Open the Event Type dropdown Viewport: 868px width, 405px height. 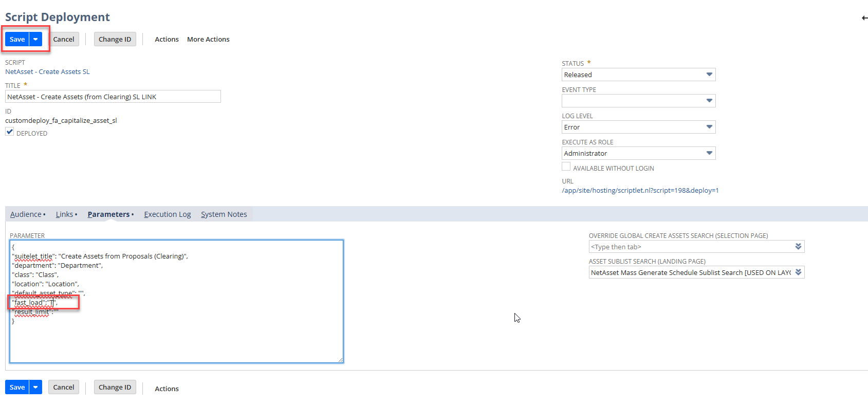tap(709, 101)
